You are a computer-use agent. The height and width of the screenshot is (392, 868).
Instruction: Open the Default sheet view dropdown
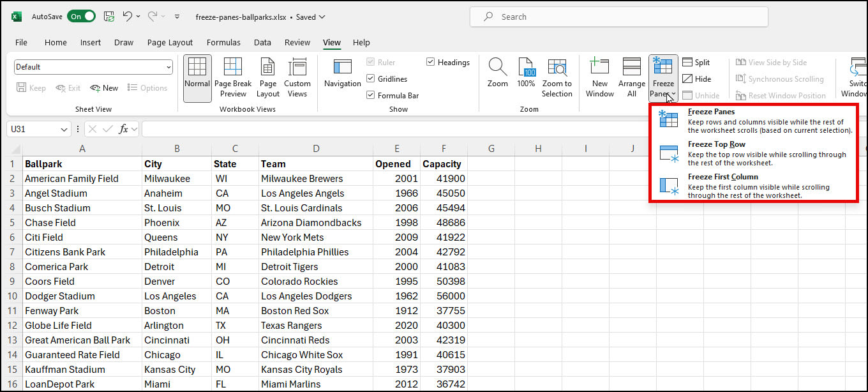(169, 66)
